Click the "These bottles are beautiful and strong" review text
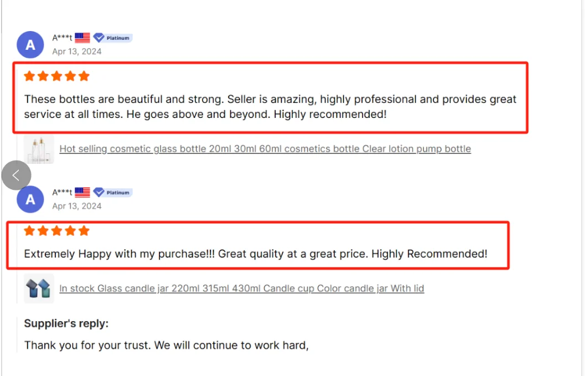 tap(270, 107)
